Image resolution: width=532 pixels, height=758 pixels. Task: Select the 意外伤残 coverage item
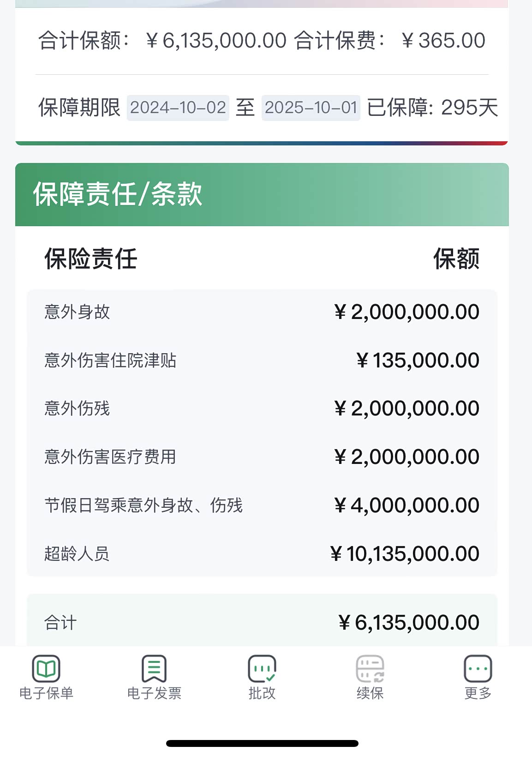(262, 409)
